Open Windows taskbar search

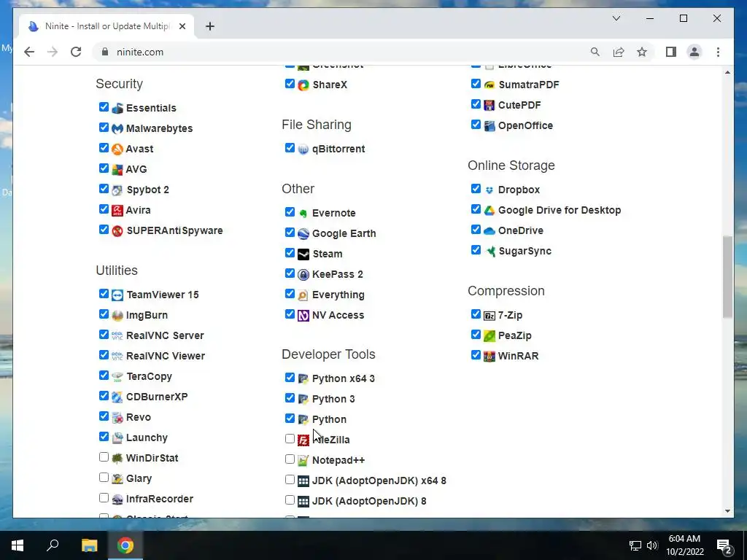(x=53, y=545)
